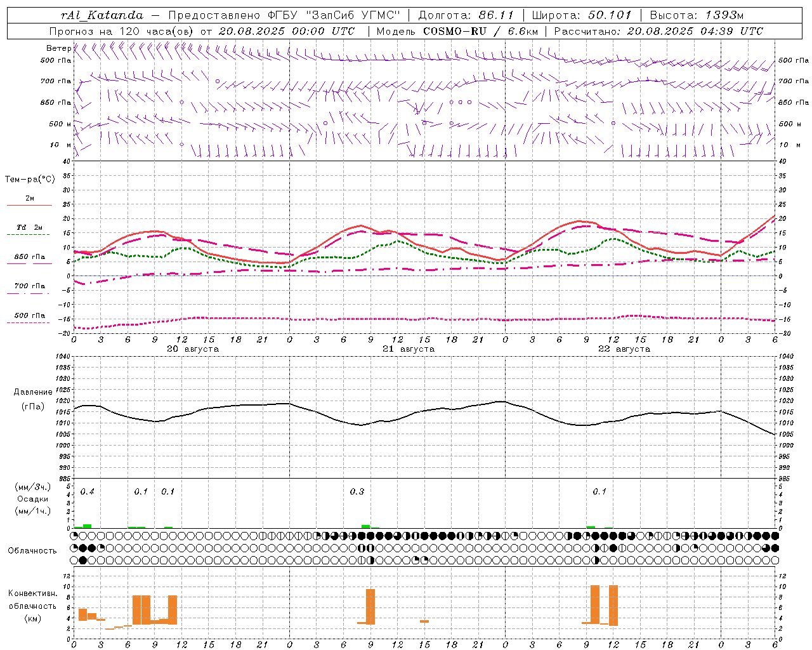Click the Осадки precipitation label
Image resolution: width=812 pixels, height=650 pixels.
32,499
